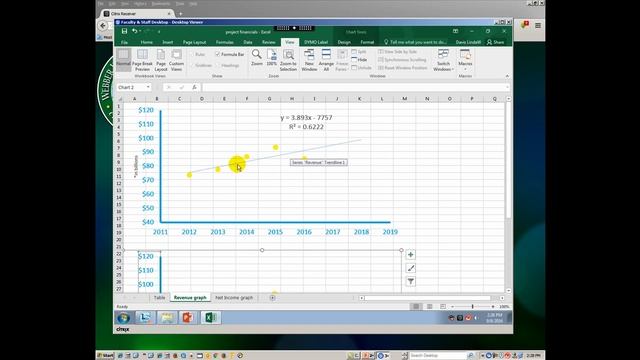
Task: Switch to Net Income graph sheet
Action: [234, 298]
